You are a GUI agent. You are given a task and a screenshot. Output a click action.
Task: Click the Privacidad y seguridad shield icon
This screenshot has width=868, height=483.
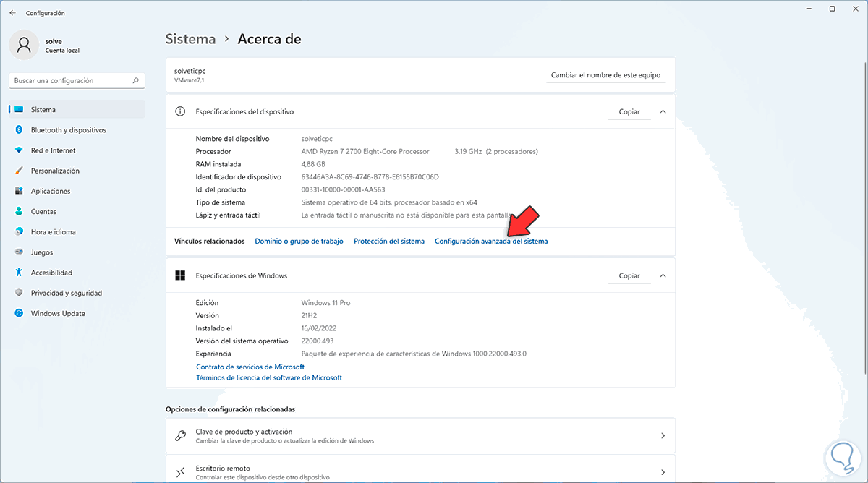coord(19,293)
